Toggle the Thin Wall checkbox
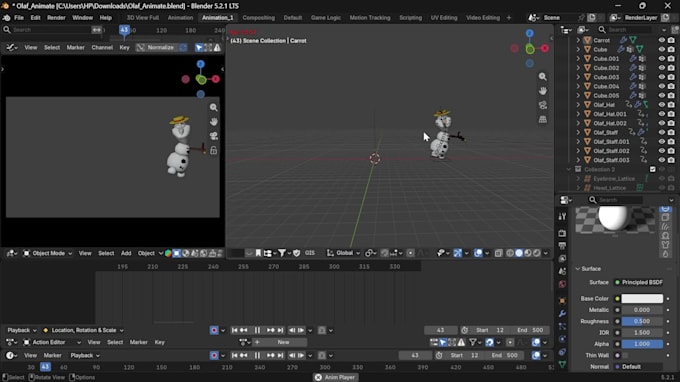 [x=625, y=356]
